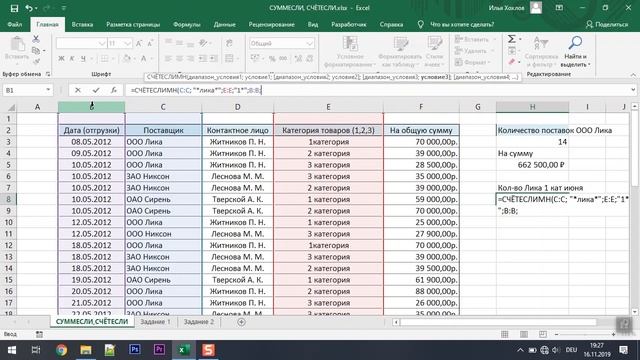The image size is (640, 360).
Task: Click Page Layout view icon in status bar
Action: coord(524,334)
